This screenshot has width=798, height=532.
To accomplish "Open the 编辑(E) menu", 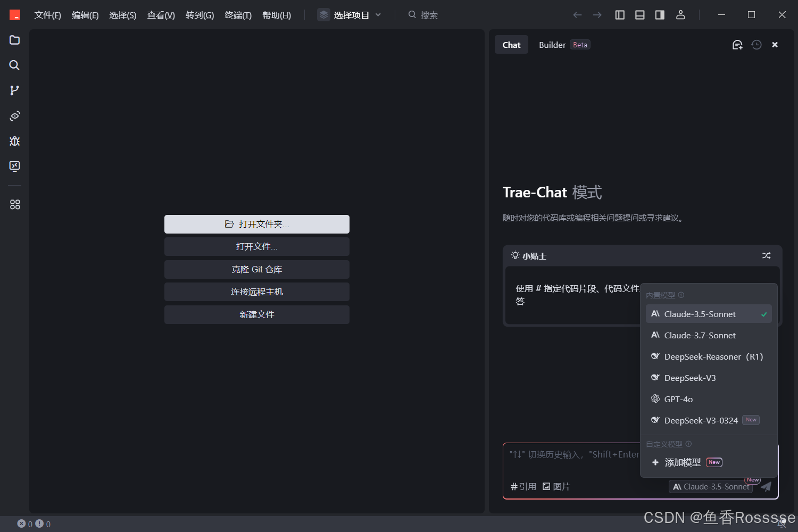I will point(85,15).
